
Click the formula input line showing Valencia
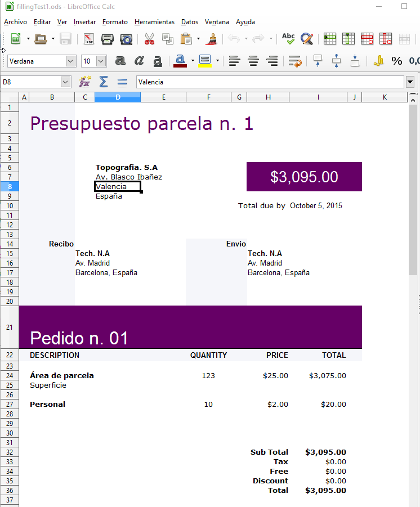point(270,82)
